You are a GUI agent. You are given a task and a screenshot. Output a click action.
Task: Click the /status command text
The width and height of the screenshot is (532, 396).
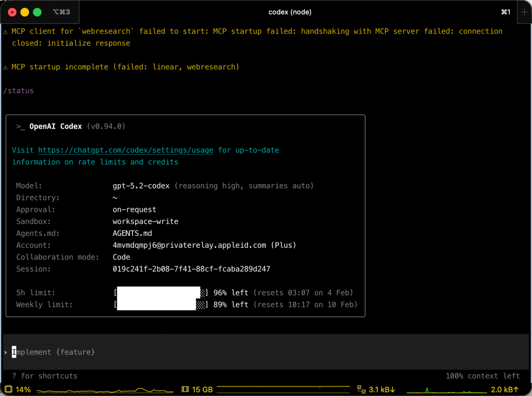[19, 91]
